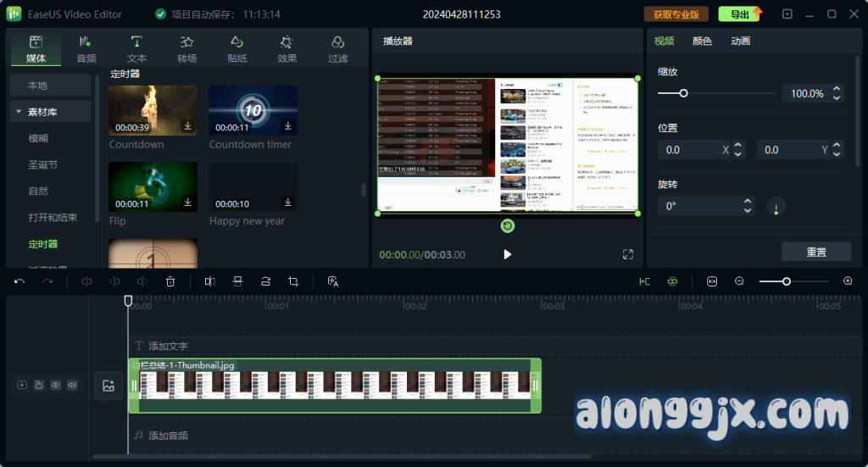Play the preview video

click(x=507, y=254)
